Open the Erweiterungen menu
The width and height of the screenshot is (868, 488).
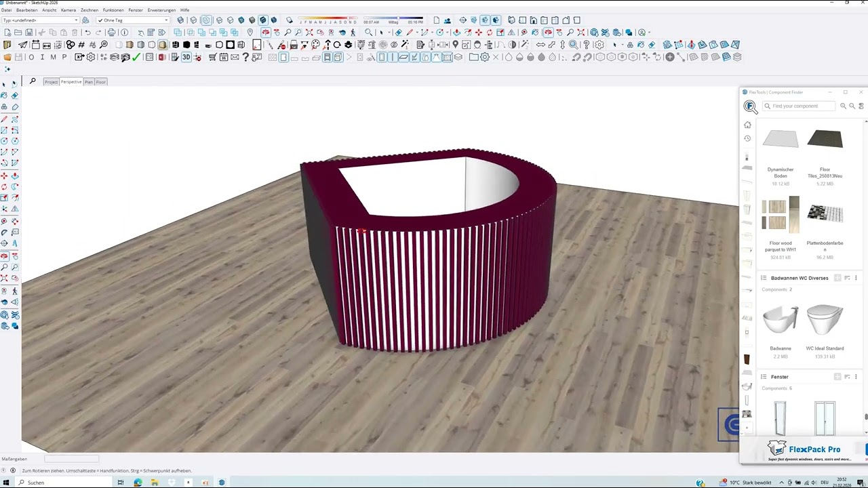click(x=161, y=10)
